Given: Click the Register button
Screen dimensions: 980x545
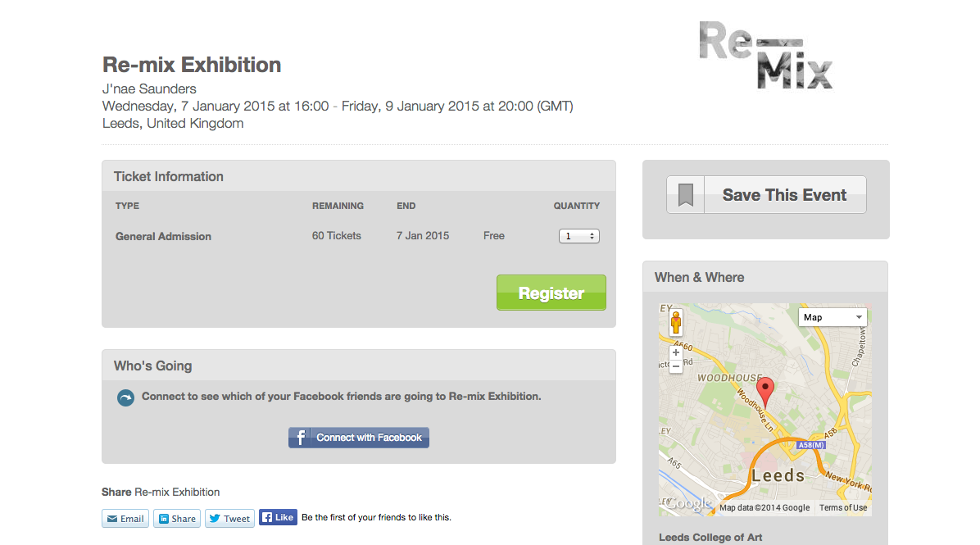Looking at the screenshot, I should pos(551,293).
